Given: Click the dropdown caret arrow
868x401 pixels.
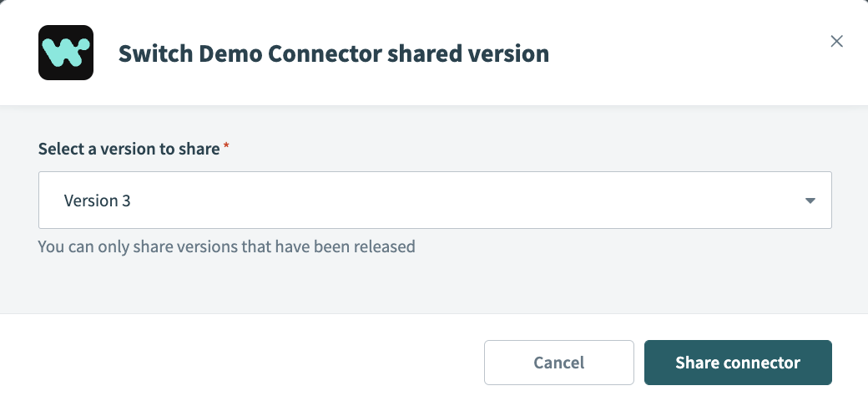Looking at the screenshot, I should [809, 200].
